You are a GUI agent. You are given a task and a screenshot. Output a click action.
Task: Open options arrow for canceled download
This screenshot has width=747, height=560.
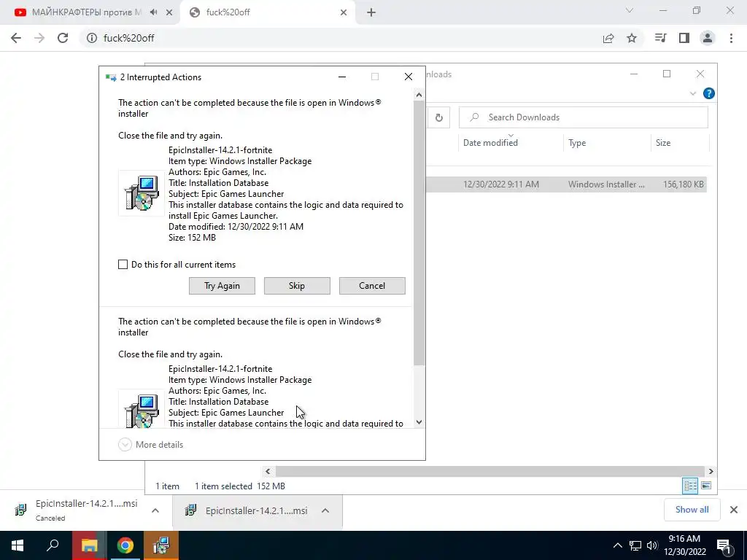pos(155,510)
